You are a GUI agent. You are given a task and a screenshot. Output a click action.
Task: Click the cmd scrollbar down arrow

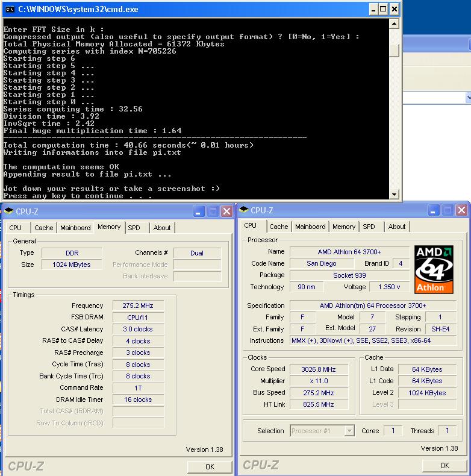click(394, 194)
